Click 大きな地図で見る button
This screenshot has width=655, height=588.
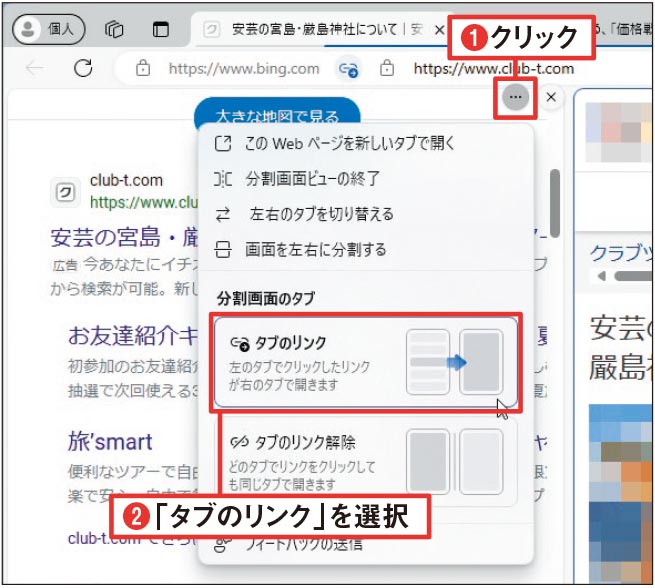point(277,114)
